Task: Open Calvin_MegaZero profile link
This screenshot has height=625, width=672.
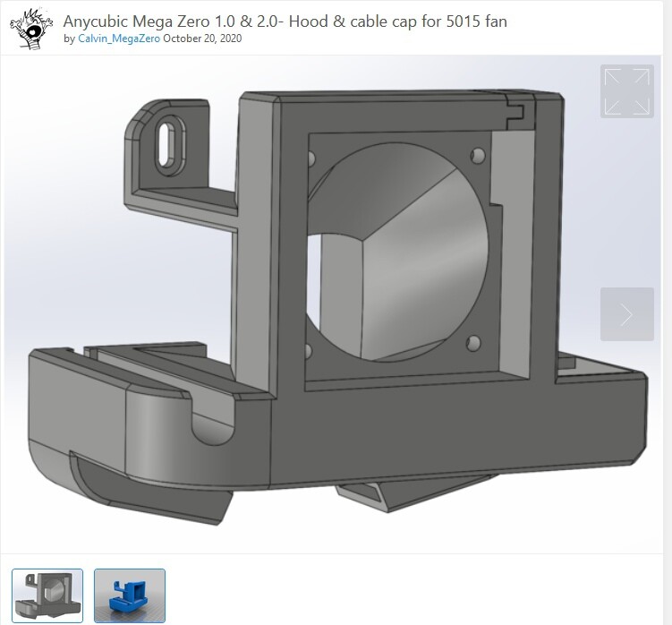Action: coord(119,39)
